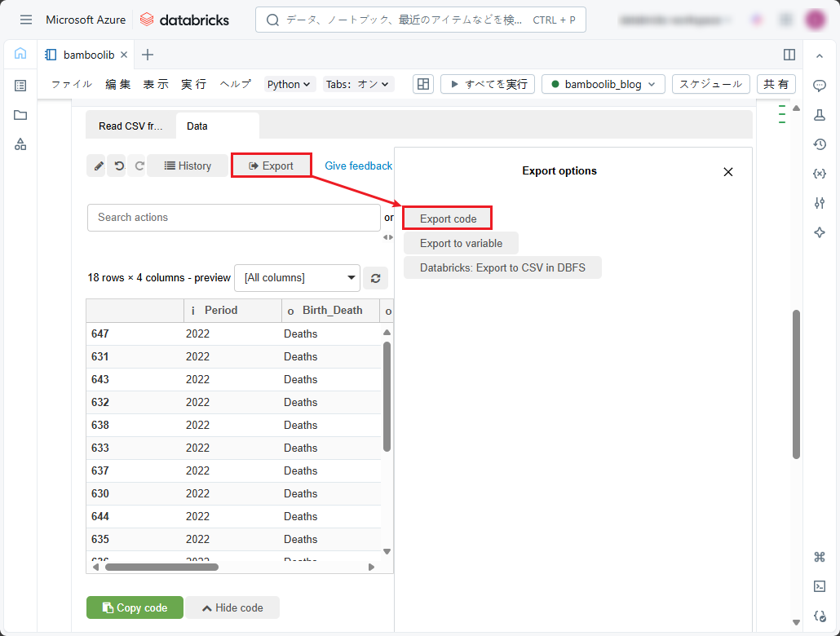Switch to the Read CSV tab
Viewport: 840px width, 636px height.
click(x=130, y=126)
